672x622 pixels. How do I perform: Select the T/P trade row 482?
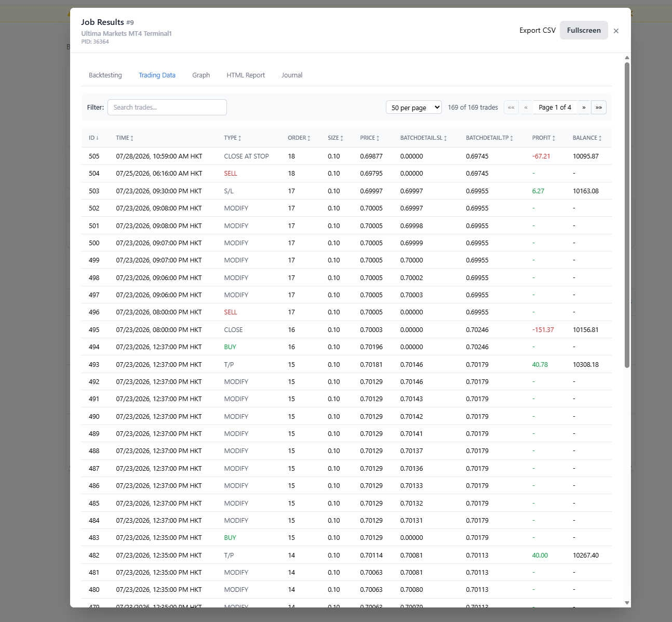click(346, 555)
